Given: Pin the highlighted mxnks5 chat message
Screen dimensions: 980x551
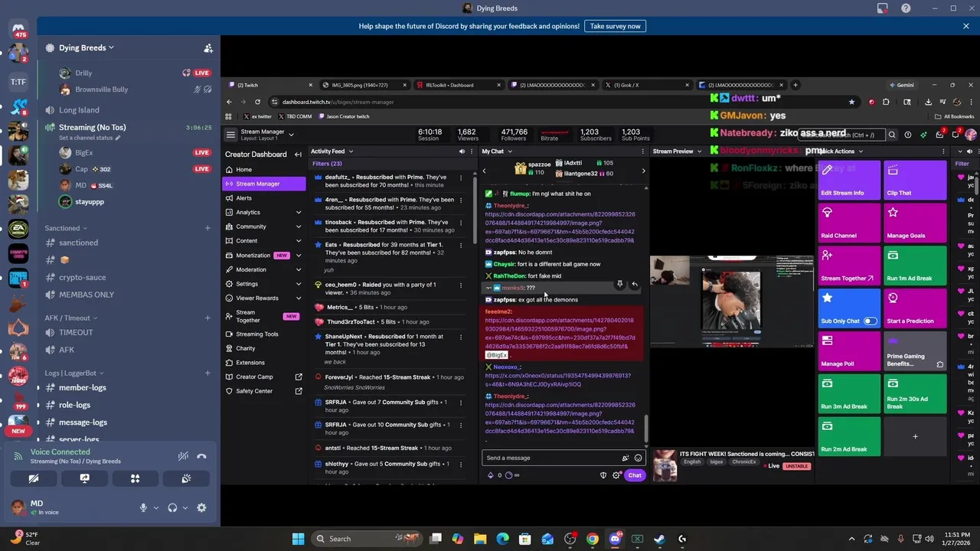Looking at the screenshot, I should pos(619,285).
